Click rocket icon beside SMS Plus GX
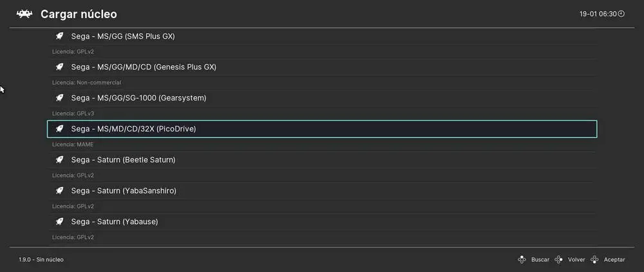Image resolution: width=644 pixels, height=272 pixels. tap(59, 36)
